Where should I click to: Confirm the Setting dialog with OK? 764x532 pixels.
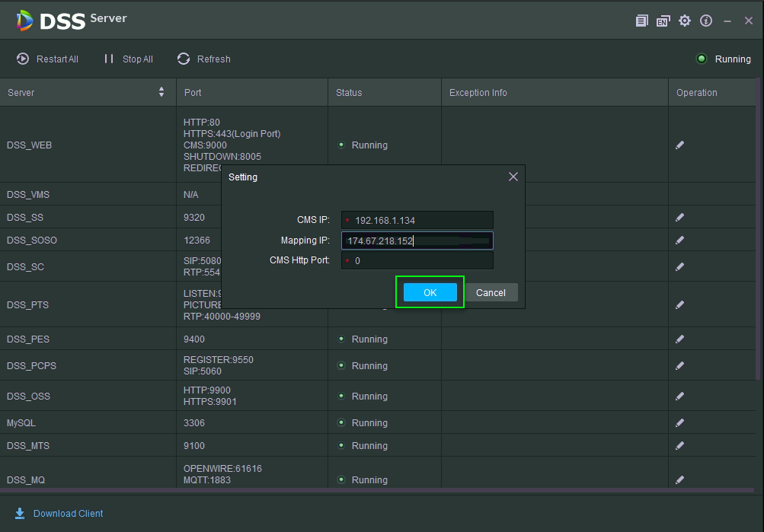tap(430, 293)
